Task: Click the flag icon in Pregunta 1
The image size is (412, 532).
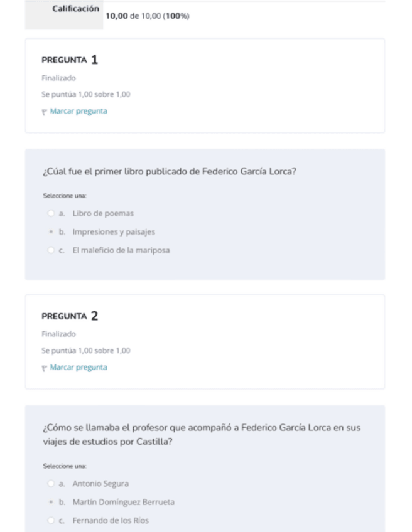Action: click(45, 112)
